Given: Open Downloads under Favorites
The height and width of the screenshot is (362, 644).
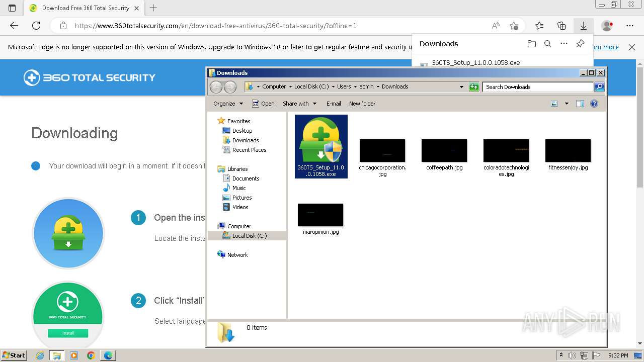Looking at the screenshot, I should 240,140.
